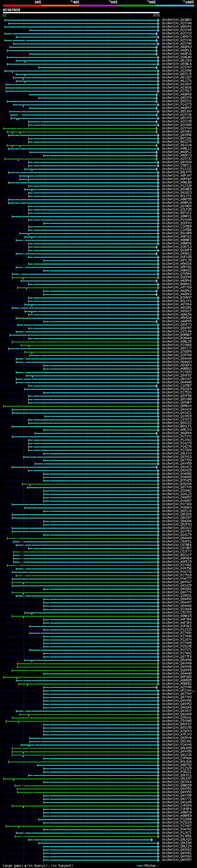197x868 pixels.
Task: Select label UniRef100_Q39768
Action: pyautogui.click(x=176, y=355)
